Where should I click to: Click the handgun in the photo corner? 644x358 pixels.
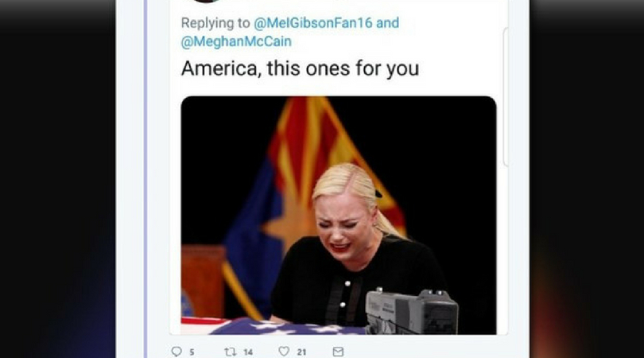click(412, 312)
